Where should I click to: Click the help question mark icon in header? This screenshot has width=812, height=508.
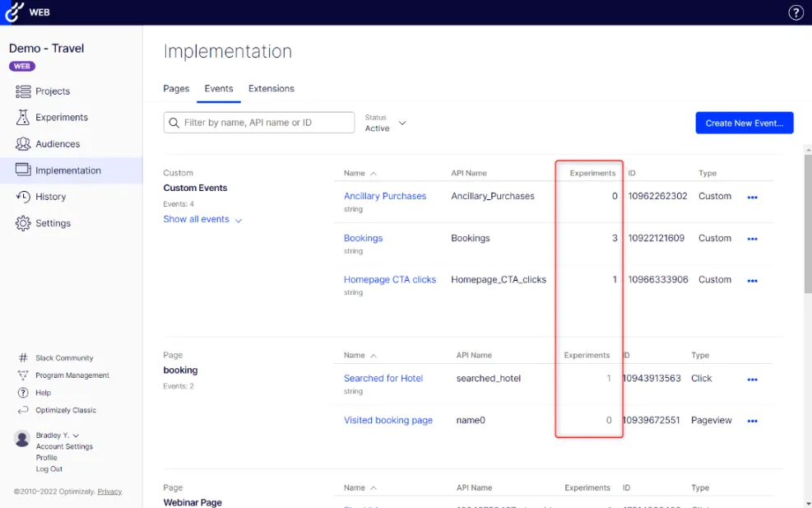click(x=796, y=12)
